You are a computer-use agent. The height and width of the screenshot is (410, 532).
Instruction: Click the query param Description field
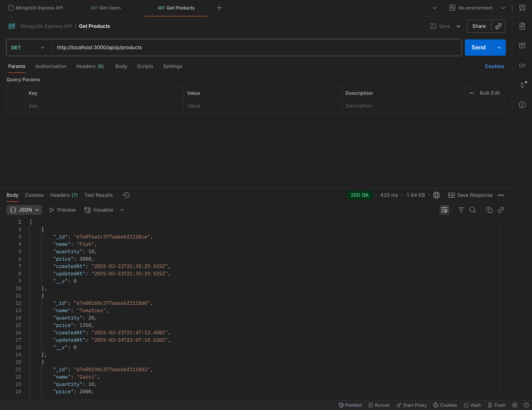click(424, 106)
